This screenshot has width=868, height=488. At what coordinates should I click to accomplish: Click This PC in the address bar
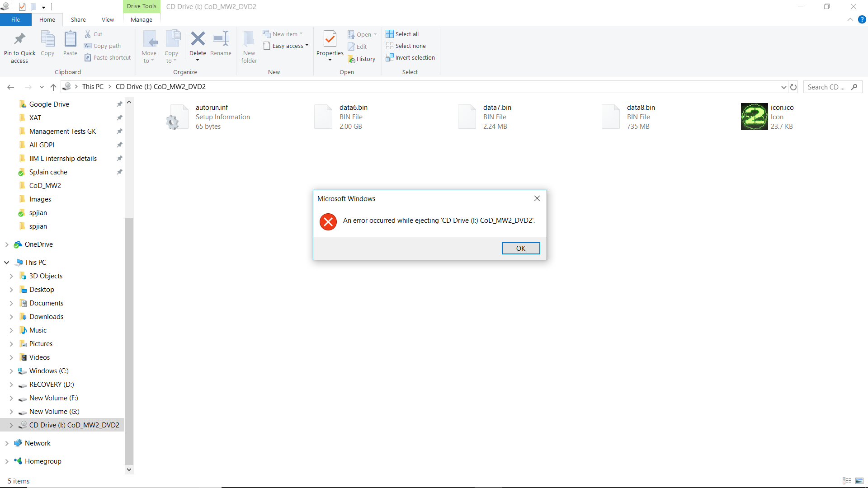[x=93, y=87]
